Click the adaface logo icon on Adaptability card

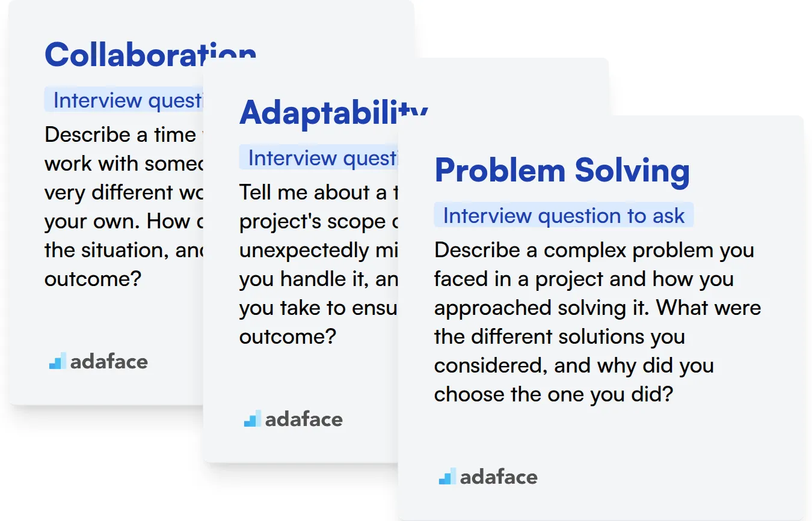point(252,419)
